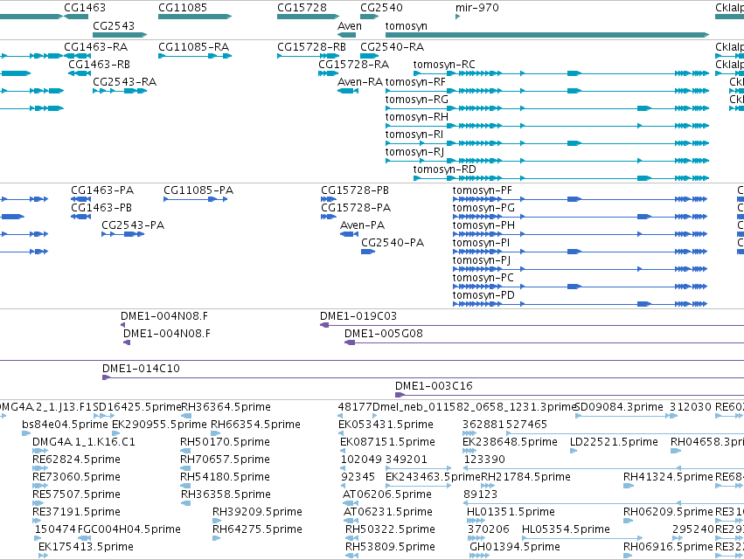Click the tomosyn gene bar

point(547,35)
